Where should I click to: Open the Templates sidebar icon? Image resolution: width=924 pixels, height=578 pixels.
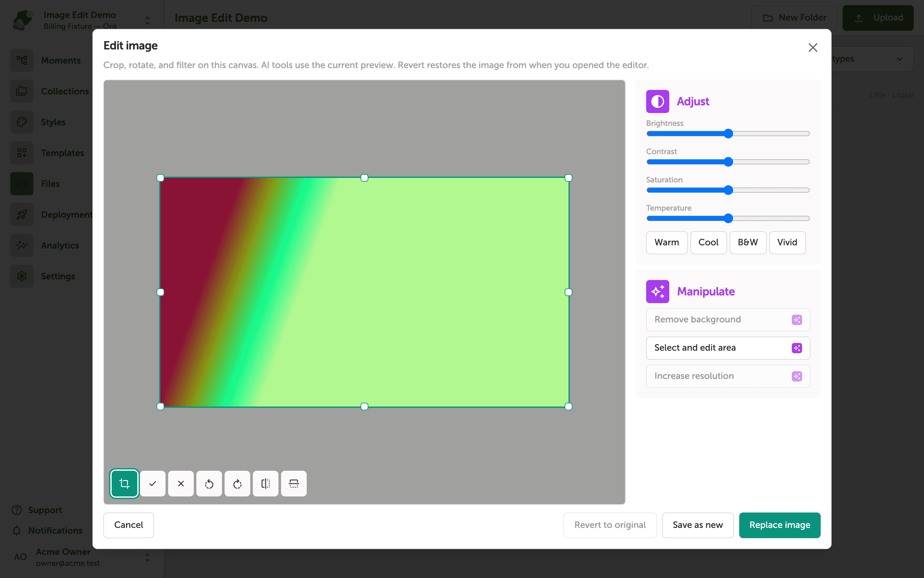[22, 153]
